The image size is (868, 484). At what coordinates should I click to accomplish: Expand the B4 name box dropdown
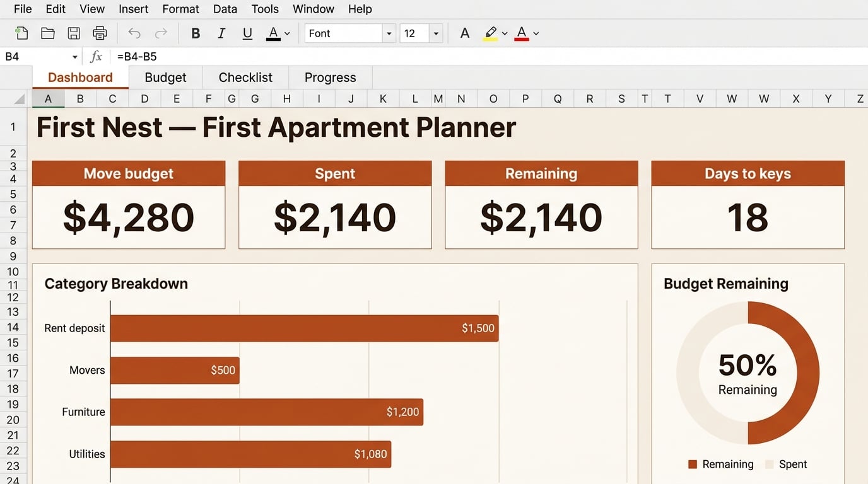(74, 57)
